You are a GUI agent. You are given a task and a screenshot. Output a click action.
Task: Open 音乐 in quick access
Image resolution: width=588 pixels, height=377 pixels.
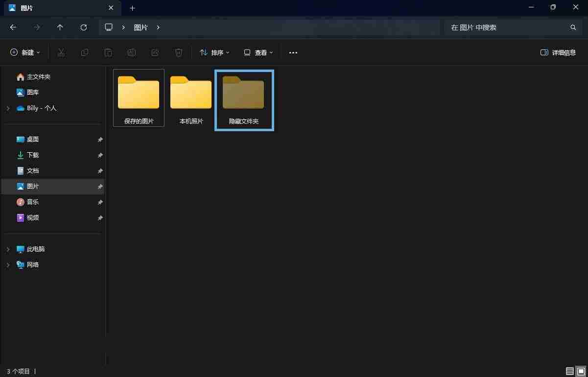coord(28,202)
